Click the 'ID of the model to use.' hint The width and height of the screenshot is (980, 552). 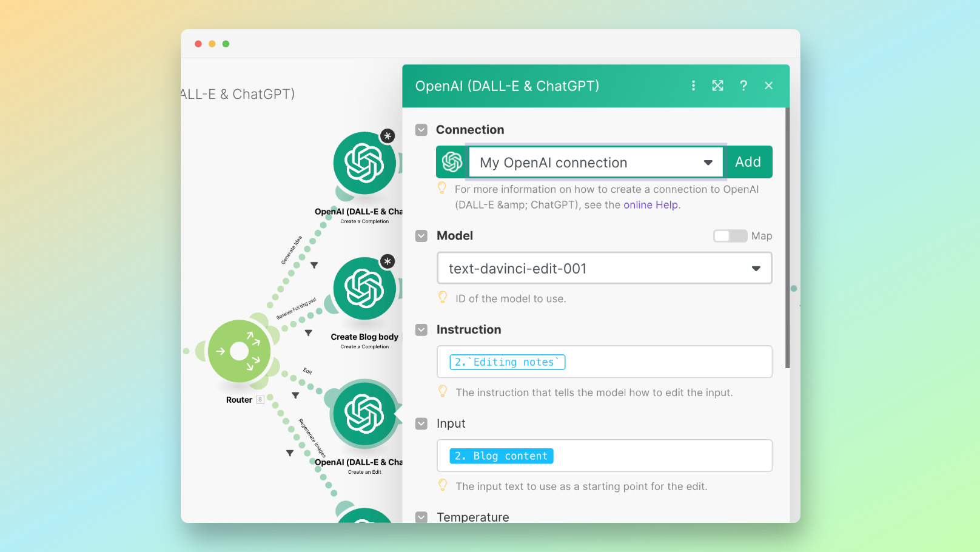pos(511,298)
